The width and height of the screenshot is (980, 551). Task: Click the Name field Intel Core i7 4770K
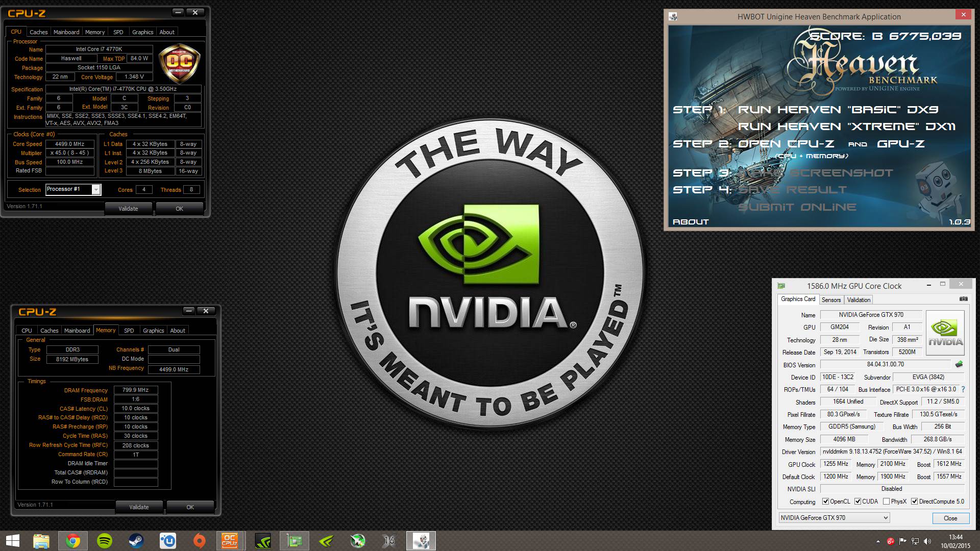(99, 49)
